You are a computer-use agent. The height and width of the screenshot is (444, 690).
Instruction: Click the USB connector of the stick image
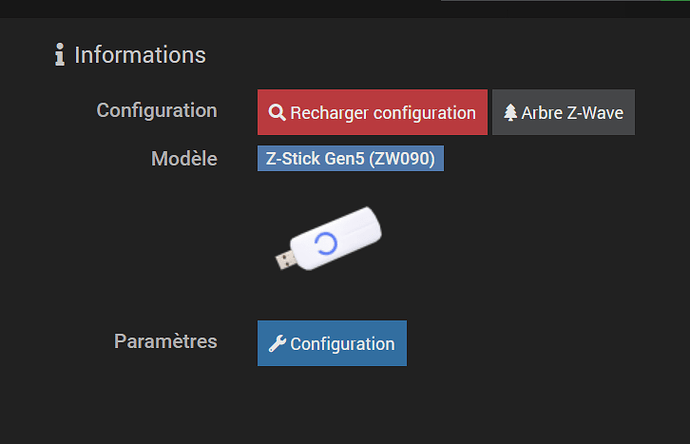[285, 262]
